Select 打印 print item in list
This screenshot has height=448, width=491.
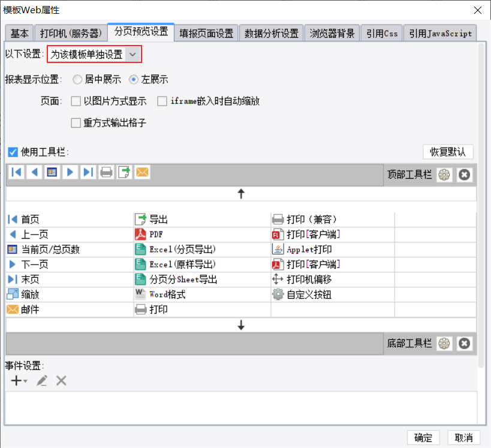[202, 309]
